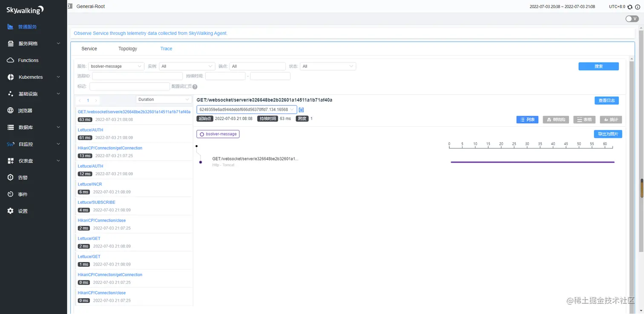Open 普通服务 in the sidebar
The width and height of the screenshot is (644, 314).
tap(34, 27)
